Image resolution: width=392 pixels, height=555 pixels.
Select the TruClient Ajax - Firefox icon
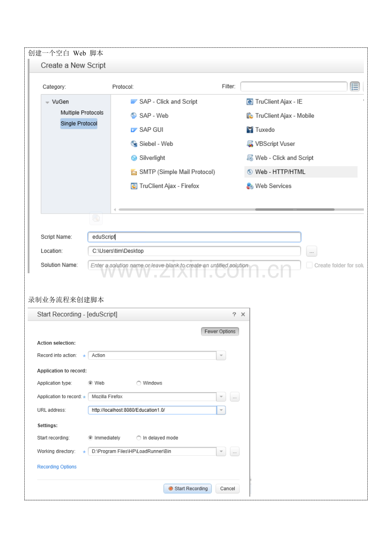tap(133, 186)
